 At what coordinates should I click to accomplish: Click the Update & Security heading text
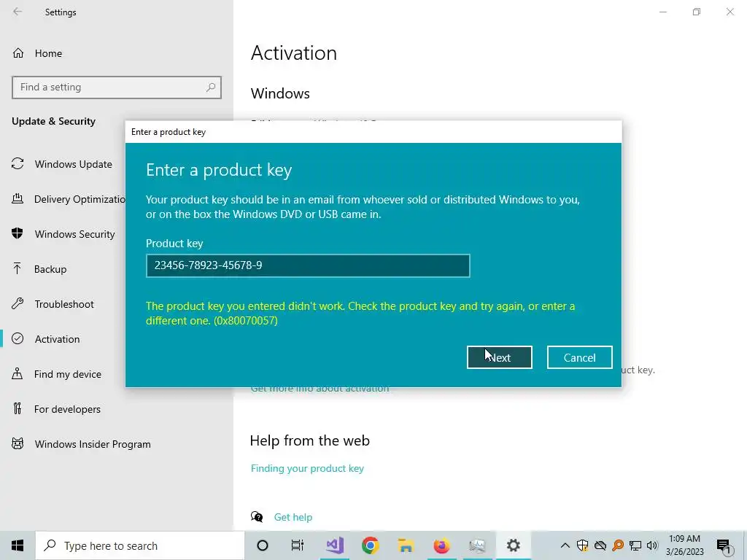click(x=53, y=121)
